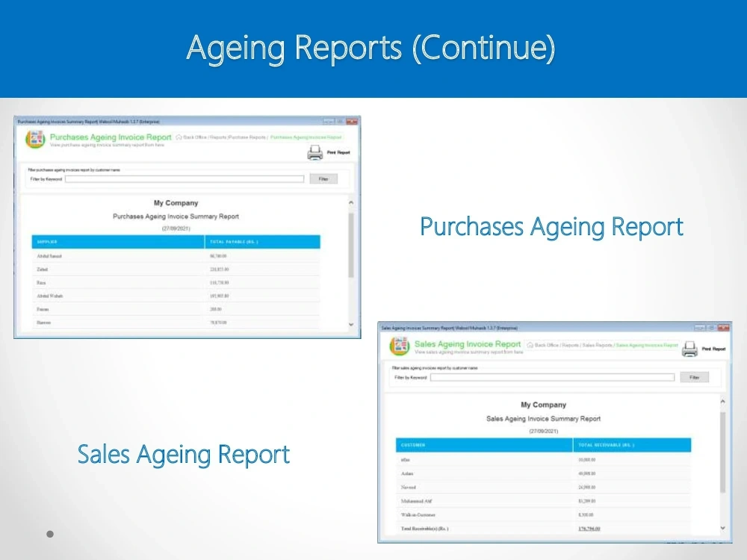Click Sales Ageing Invoice Report heading

(x=468, y=343)
